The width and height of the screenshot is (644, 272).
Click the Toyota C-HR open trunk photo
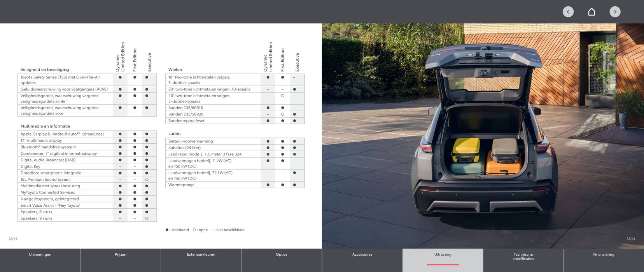pos(483,136)
